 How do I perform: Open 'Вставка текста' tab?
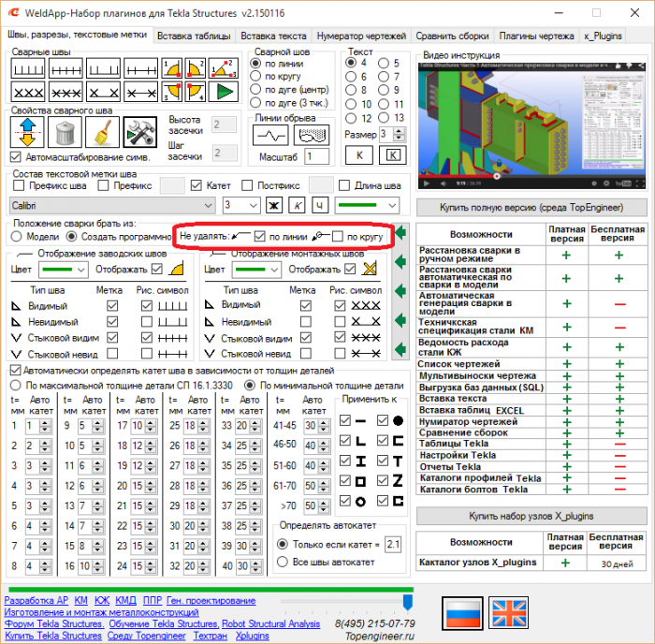(x=273, y=36)
